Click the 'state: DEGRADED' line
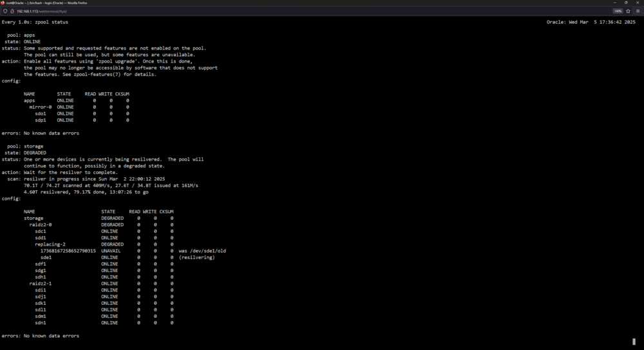The height and width of the screenshot is (350, 644). click(26, 153)
